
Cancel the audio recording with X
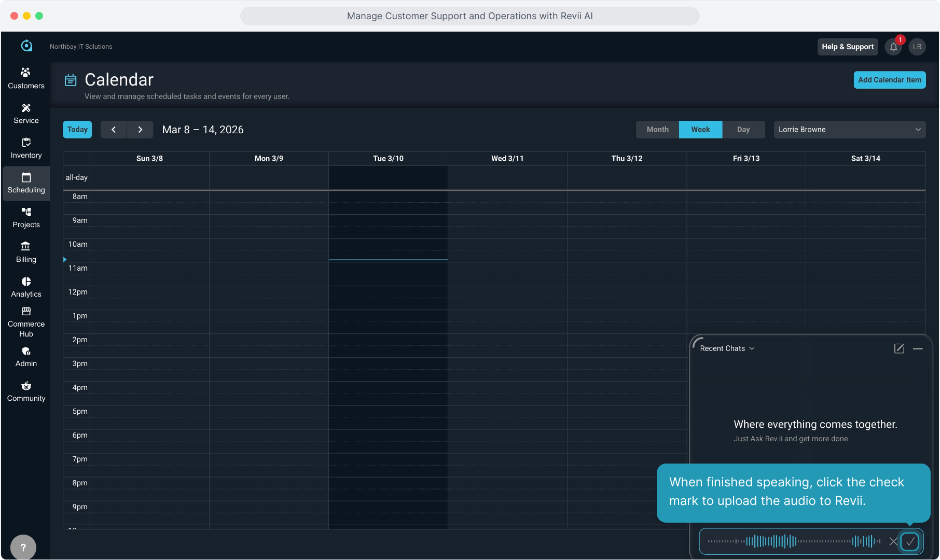pyautogui.click(x=893, y=541)
